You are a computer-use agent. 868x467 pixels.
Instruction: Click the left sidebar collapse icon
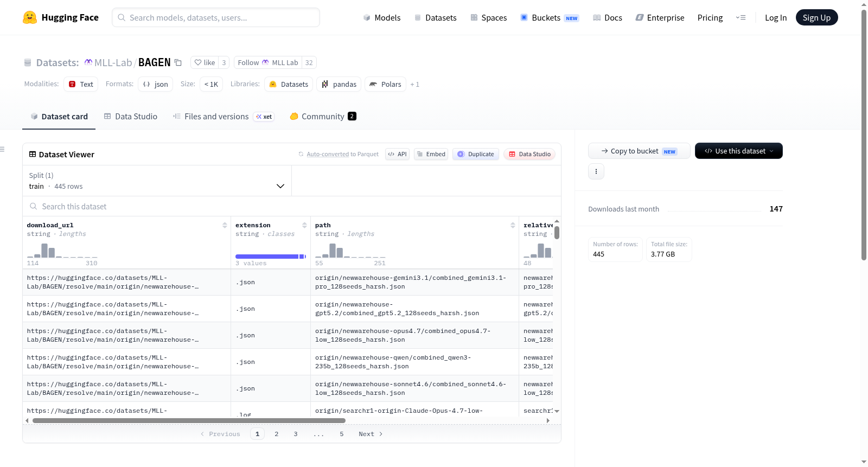tap(3, 149)
